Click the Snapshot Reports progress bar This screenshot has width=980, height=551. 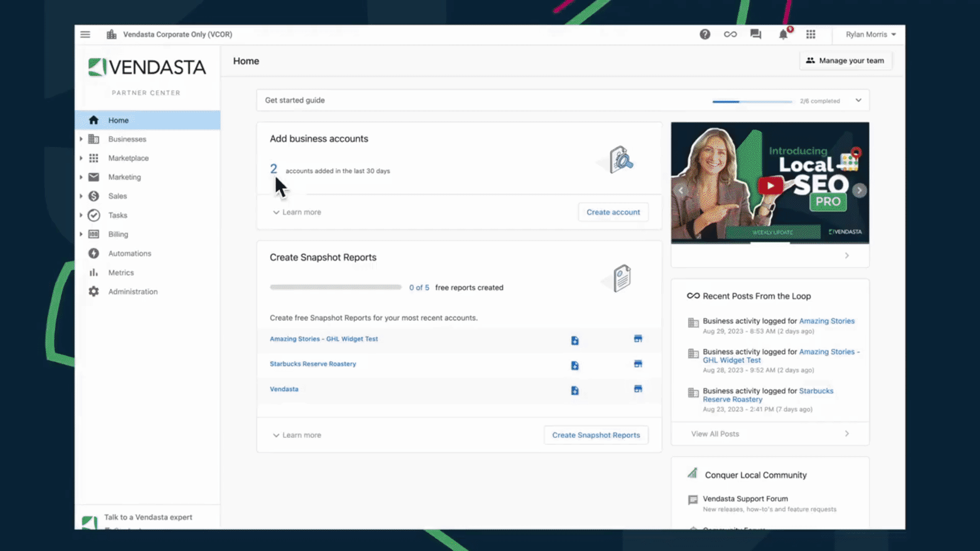(x=335, y=287)
